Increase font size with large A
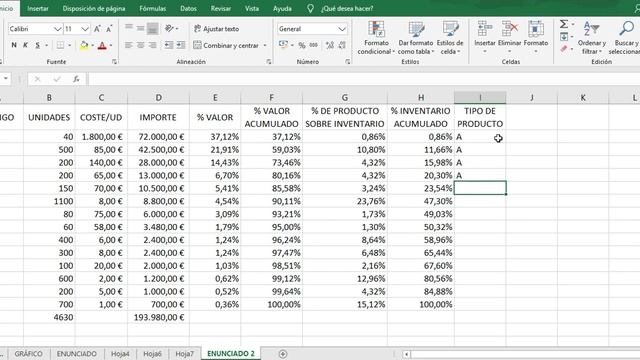The image size is (640, 360). point(97,29)
